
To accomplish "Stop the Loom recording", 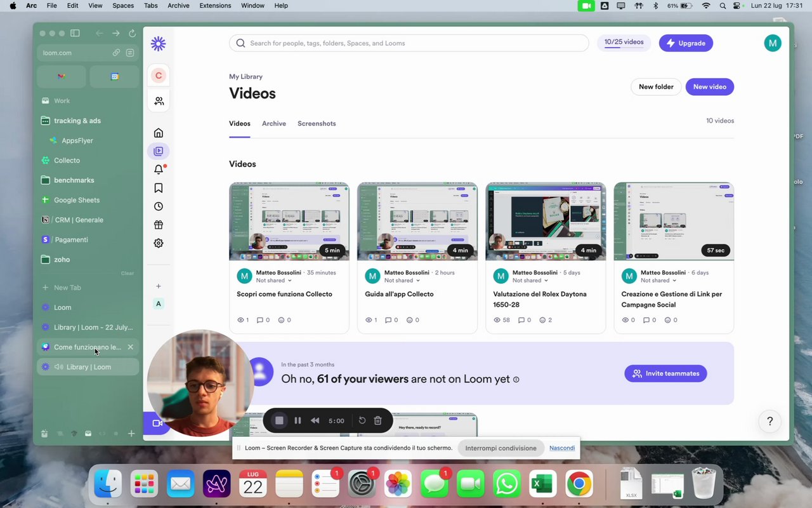I will [x=279, y=420].
